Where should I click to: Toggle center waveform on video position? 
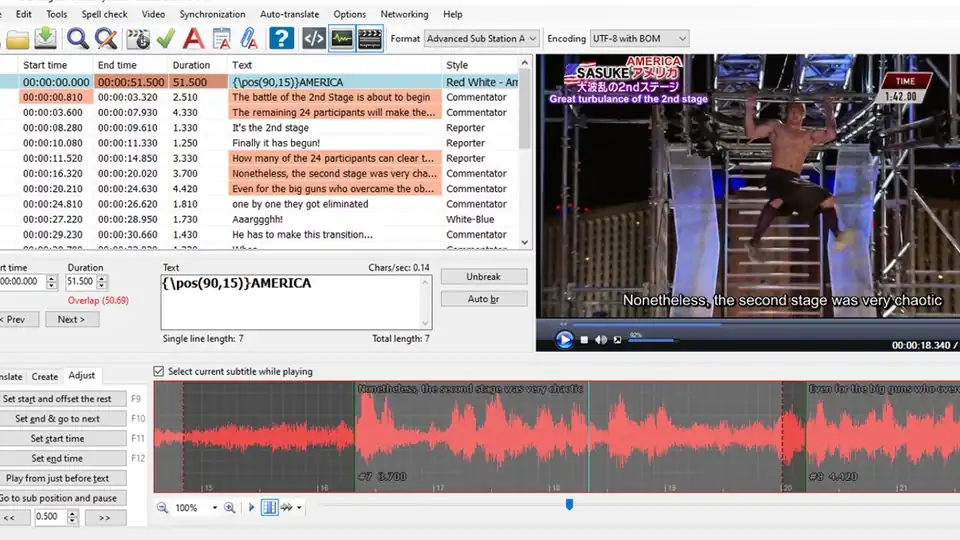coord(269,508)
